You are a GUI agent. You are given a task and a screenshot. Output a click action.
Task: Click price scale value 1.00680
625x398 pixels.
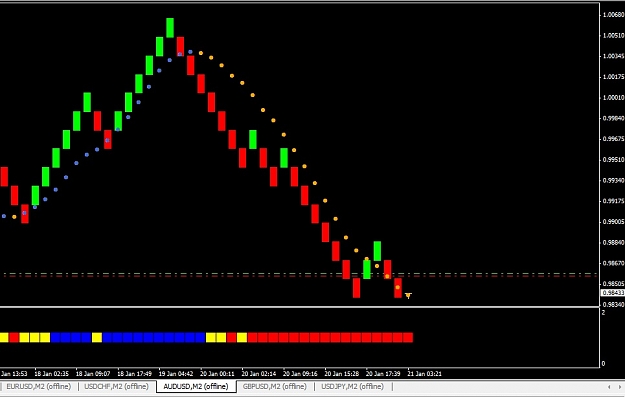tap(613, 15)
